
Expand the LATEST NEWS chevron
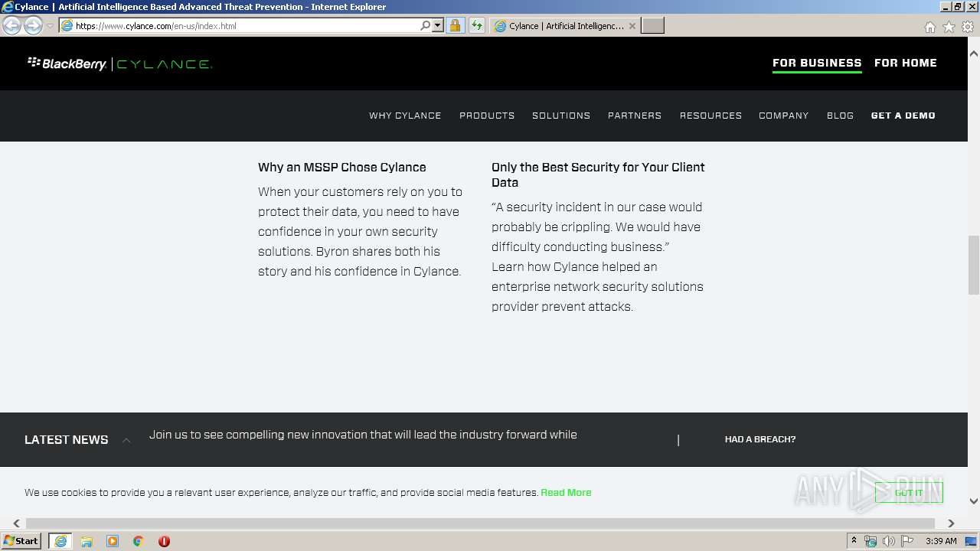coord(126,440)
